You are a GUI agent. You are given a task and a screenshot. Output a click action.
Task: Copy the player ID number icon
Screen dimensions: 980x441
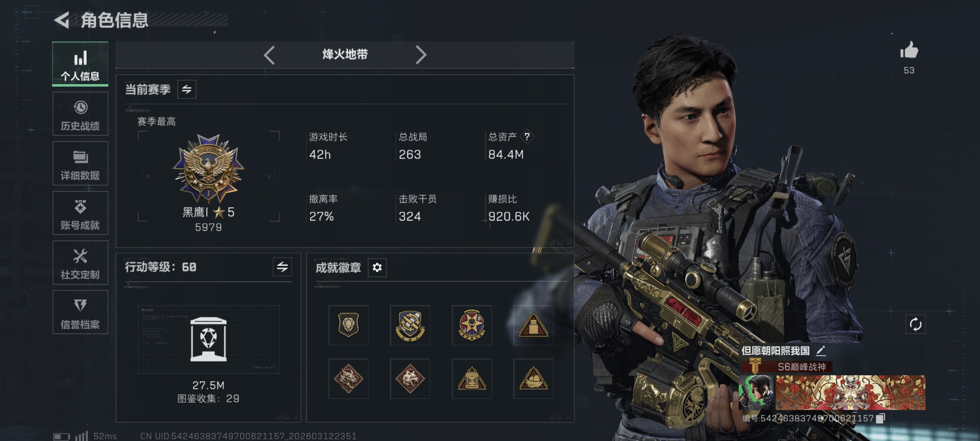click(x=880, y=419)
